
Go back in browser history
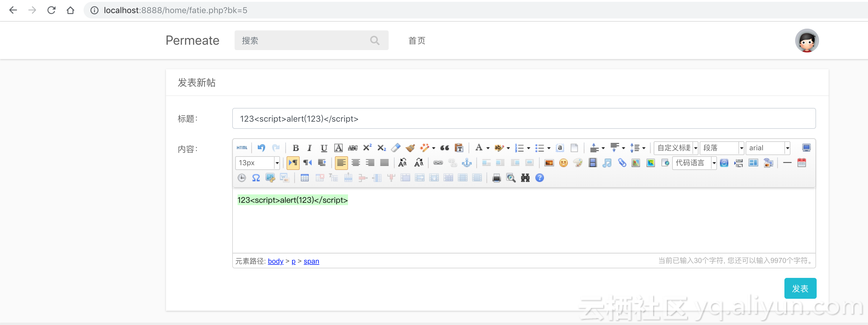click(13, 10)
